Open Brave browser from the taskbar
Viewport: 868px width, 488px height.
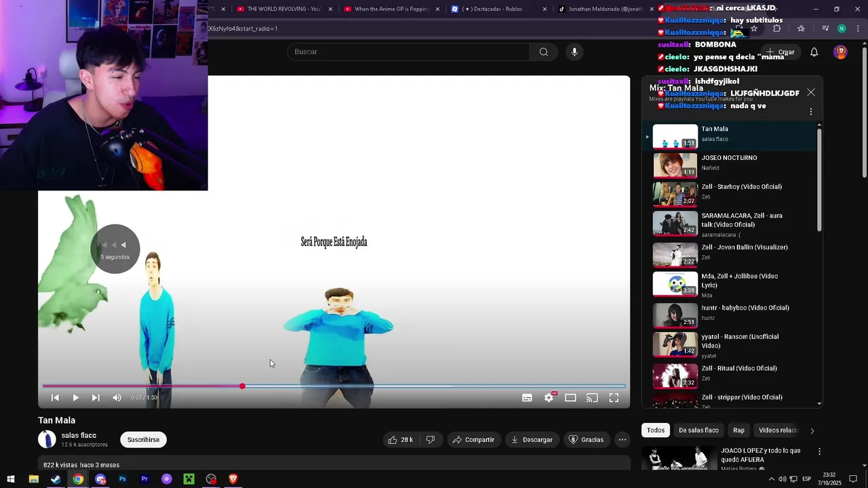tap(233, 479)
